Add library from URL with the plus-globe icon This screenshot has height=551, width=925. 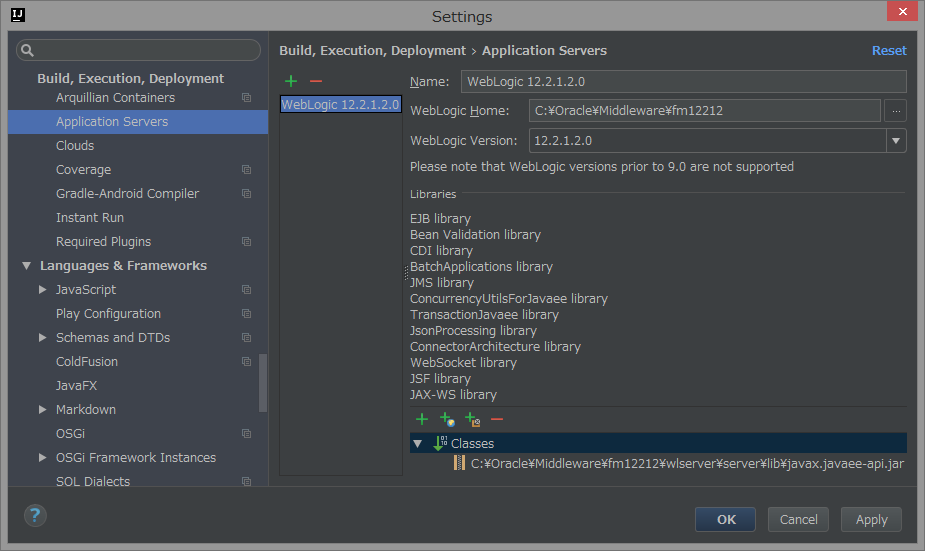click(x=447, y=419)
